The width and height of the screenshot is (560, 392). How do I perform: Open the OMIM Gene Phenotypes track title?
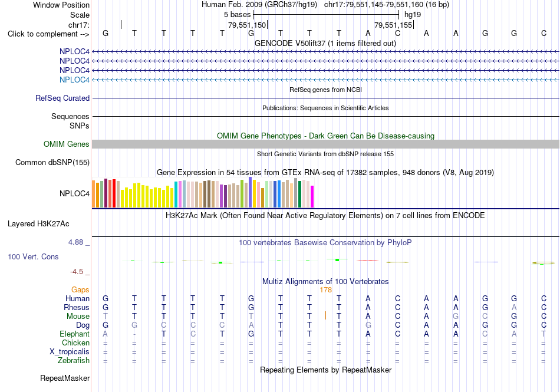pos(325,136)
